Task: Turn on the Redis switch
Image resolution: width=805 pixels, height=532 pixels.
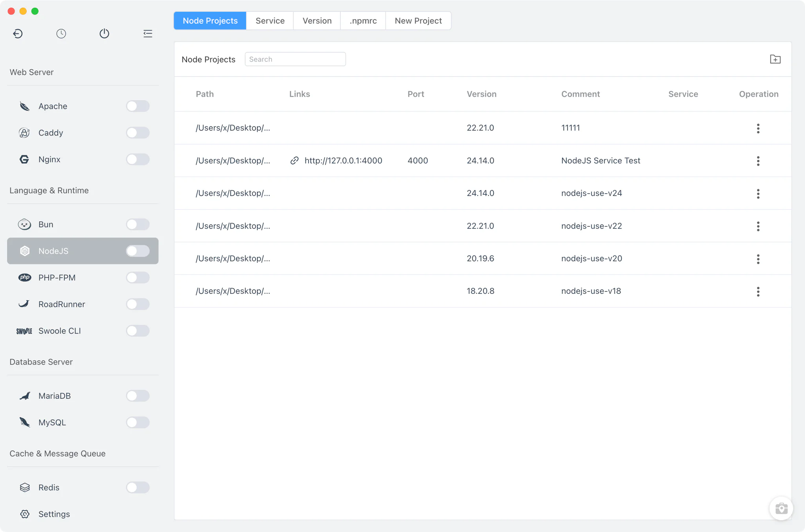Action: [x=138, y=488]
